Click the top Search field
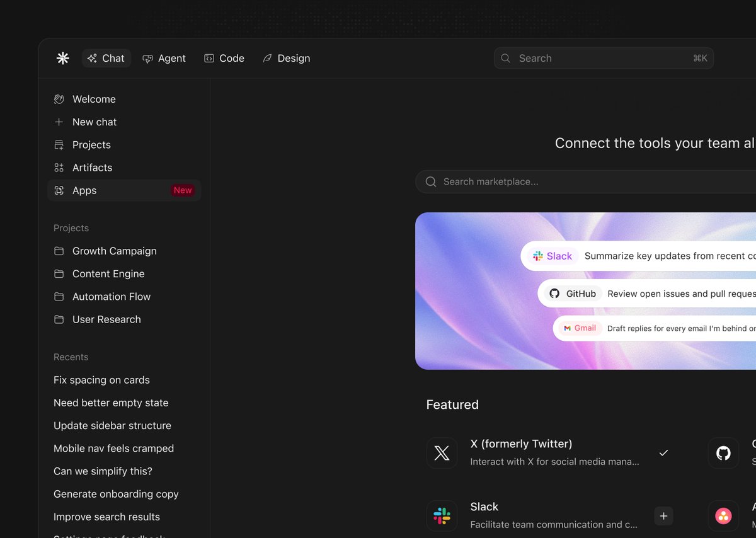The height and width of the screenshot is (538, 756). click(604, 58)
